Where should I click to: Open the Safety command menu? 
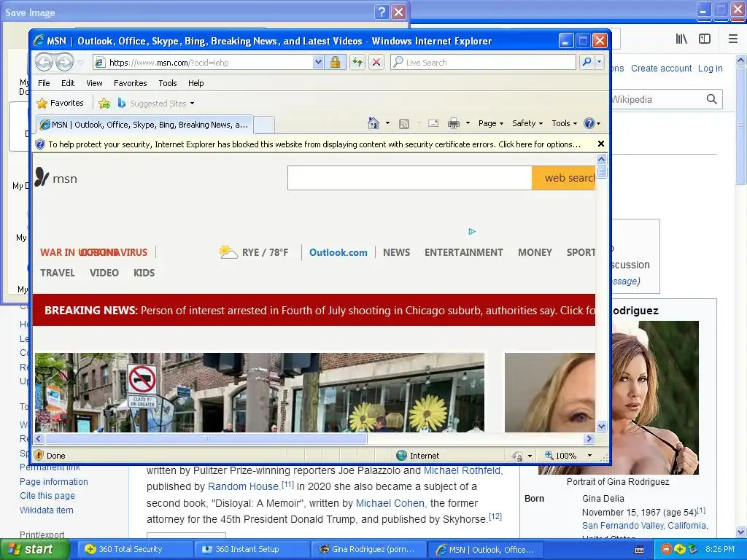click(527, 123)
